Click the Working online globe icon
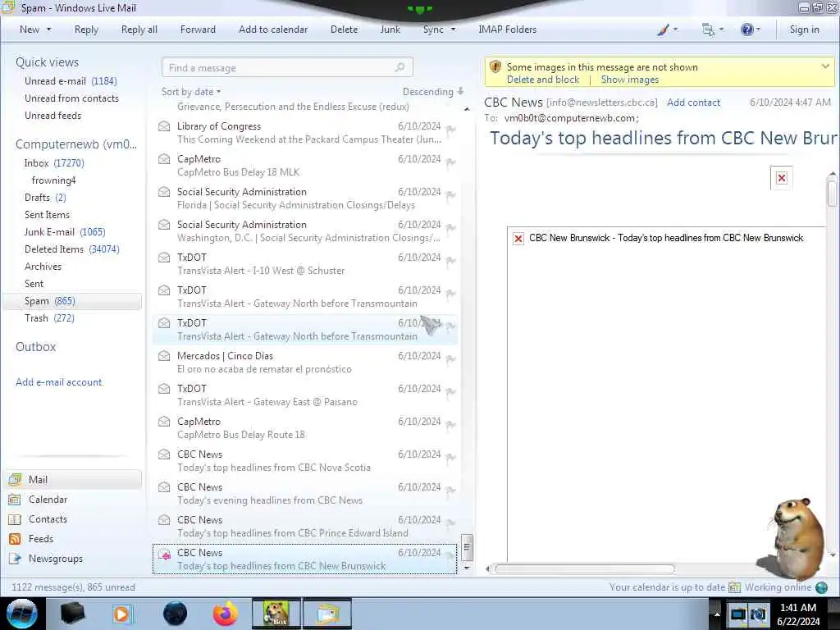The width and height of the screenshot is (840, 630). 821,587
